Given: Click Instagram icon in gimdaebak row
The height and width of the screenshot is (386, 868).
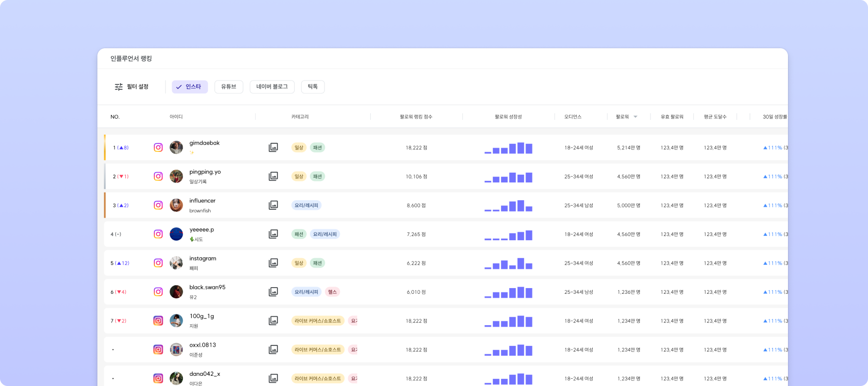Looking at the screenshot, I should click(158, 147).
